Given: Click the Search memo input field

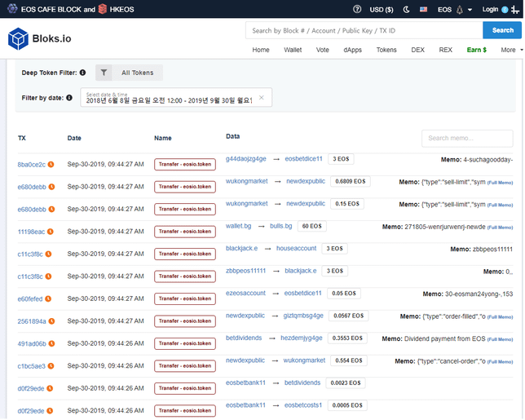Looking at the screenshot, I should coord(467,138).
